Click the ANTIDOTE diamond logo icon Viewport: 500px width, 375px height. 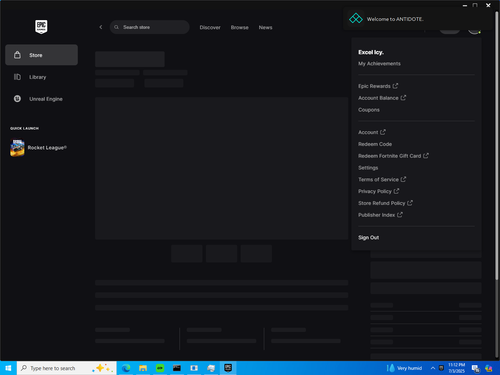tap(356, 18)
